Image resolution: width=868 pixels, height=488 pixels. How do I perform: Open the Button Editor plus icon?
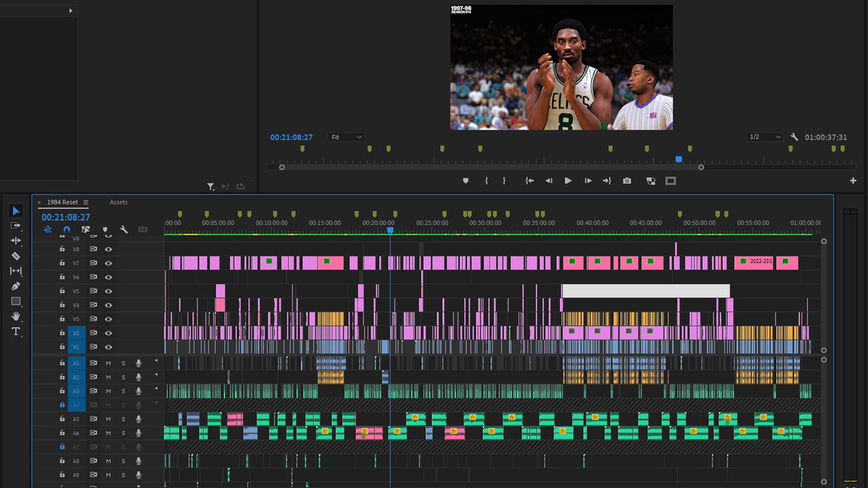(x=854, y=181)
